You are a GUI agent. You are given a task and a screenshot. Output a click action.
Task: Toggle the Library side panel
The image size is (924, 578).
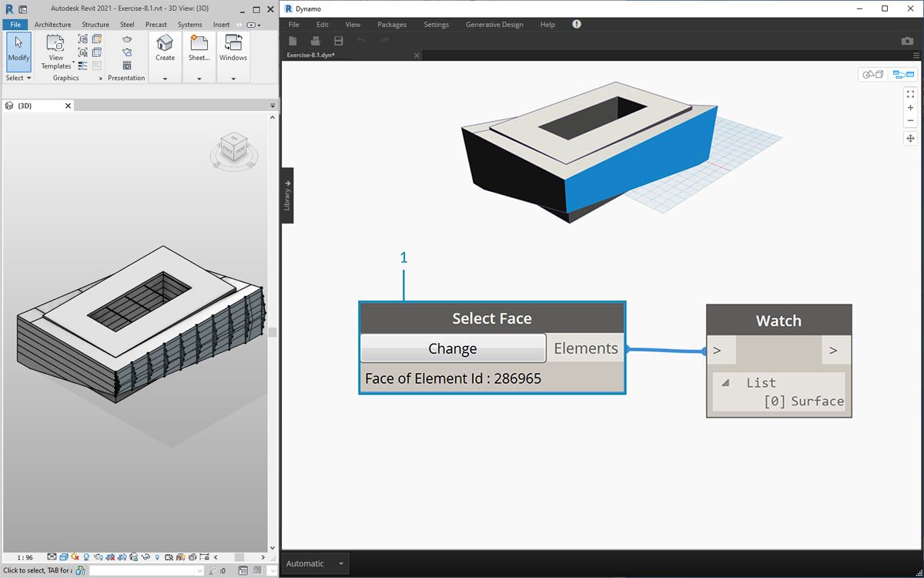tap(287, 196)
